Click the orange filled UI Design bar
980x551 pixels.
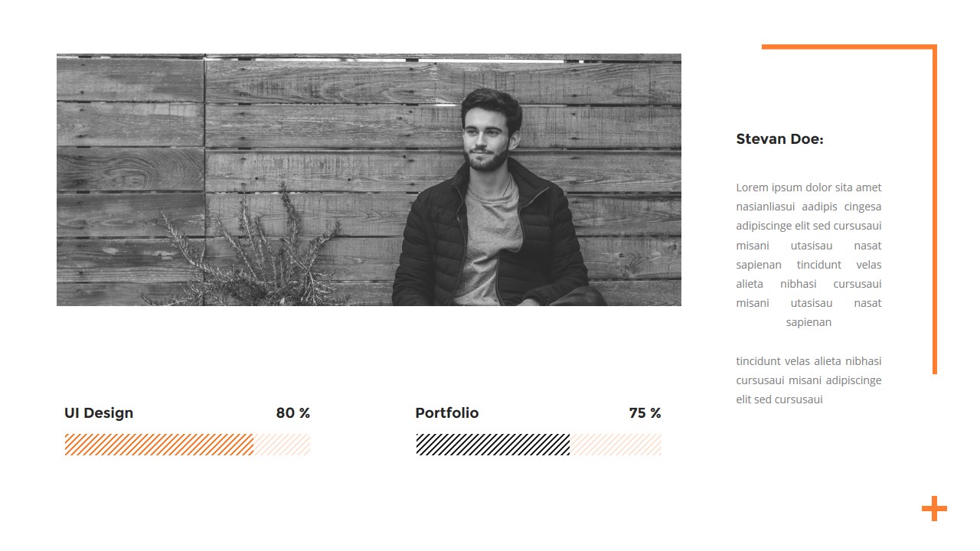[159, 445]
